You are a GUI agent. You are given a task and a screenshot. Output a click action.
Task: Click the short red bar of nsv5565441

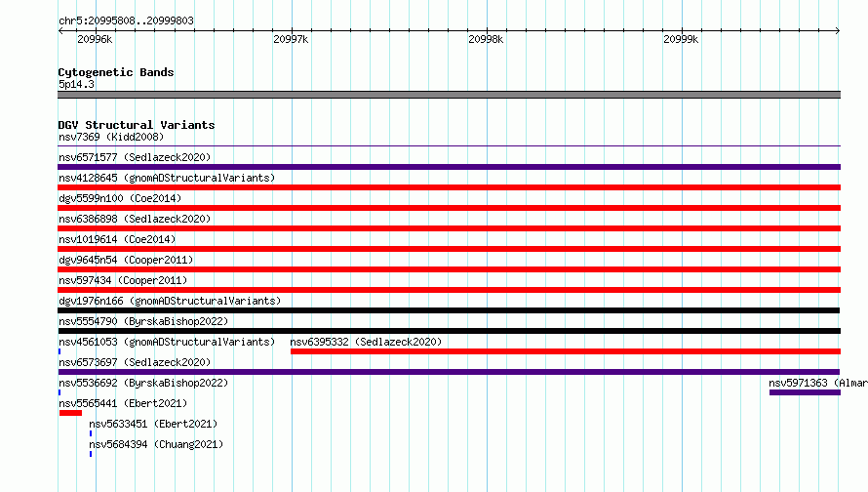coord(70,413)
